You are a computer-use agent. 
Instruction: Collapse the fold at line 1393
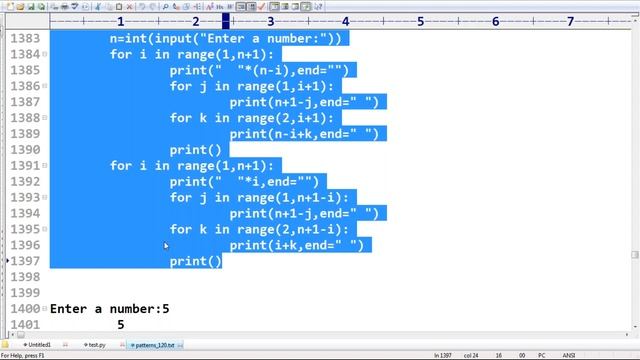45,197
